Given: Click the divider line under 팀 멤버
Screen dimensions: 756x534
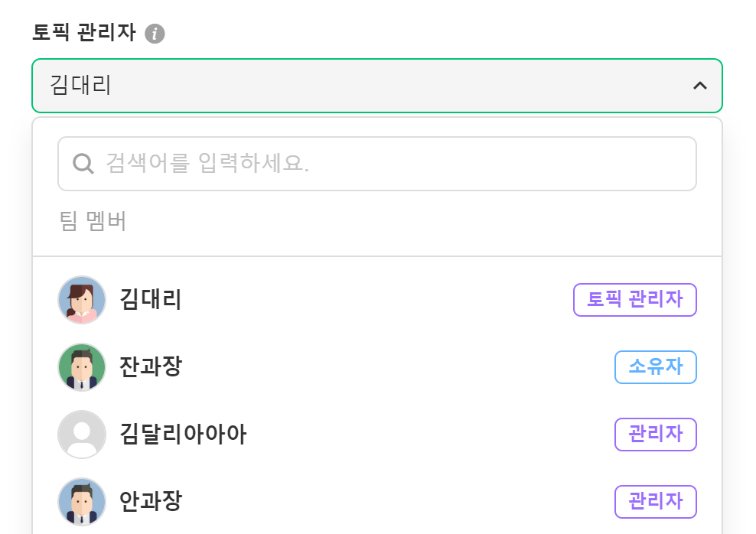Looking at the screenshot, I should [377, 256].
